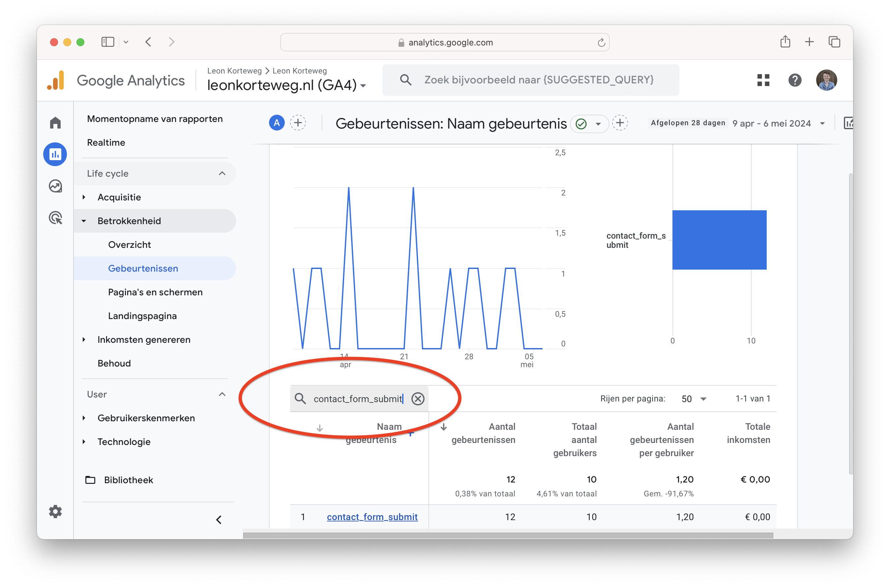Click the leonkorteweg.nl (GA4) property dropdown
Screen dimensions: 890x588
pyautogui.click(x=288, y=85)
